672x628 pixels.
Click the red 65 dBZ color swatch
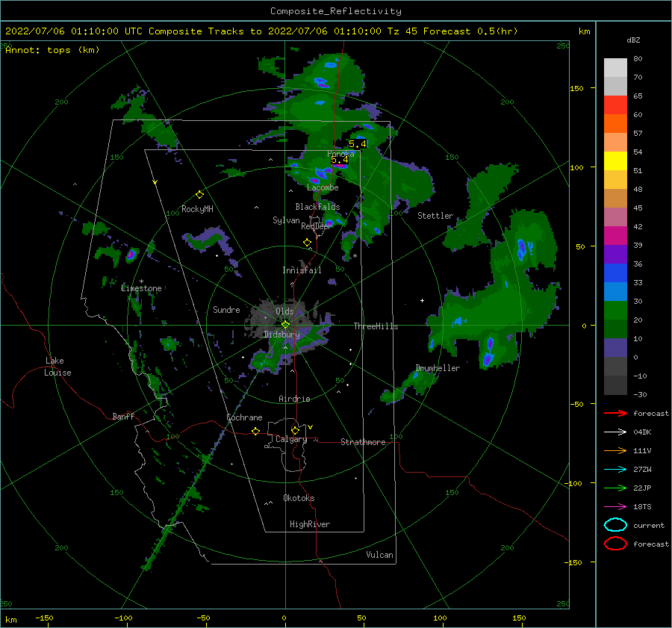click(615, 105)
